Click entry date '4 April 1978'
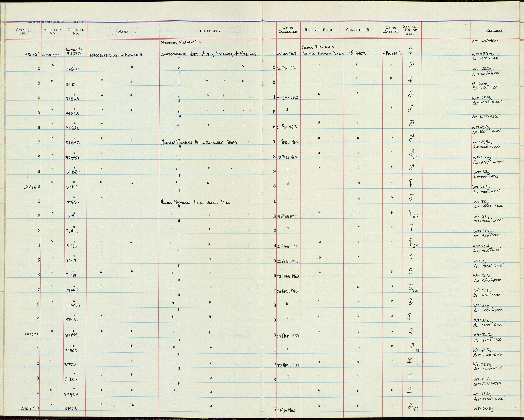This screenshot has height=420, width=524. coord(392,53)
